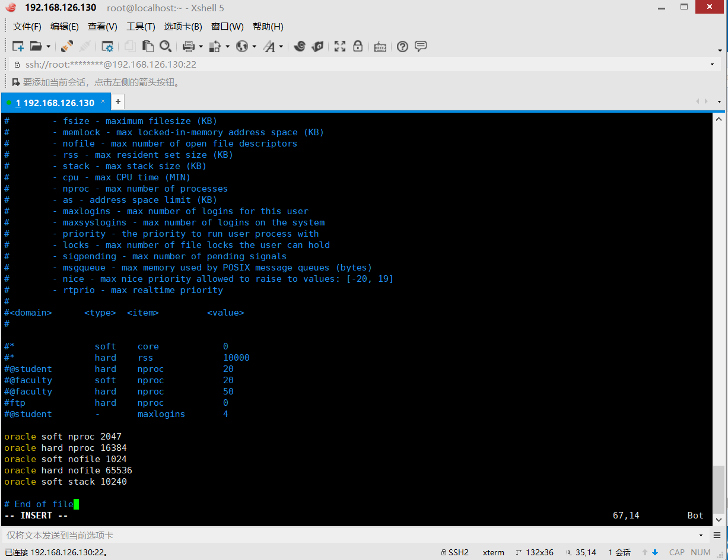Click the Reconnect plug icon

(x=67, y=46)
